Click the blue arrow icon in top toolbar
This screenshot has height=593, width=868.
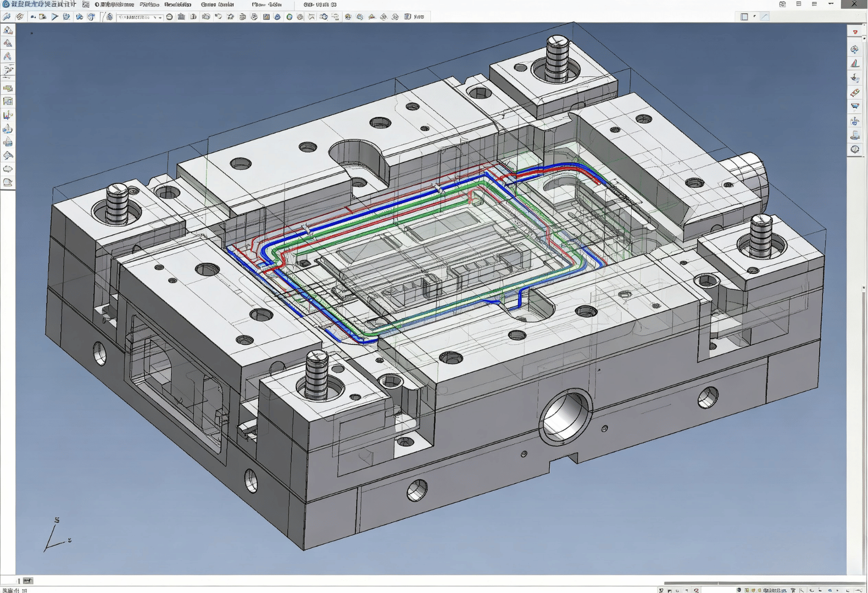55,17
